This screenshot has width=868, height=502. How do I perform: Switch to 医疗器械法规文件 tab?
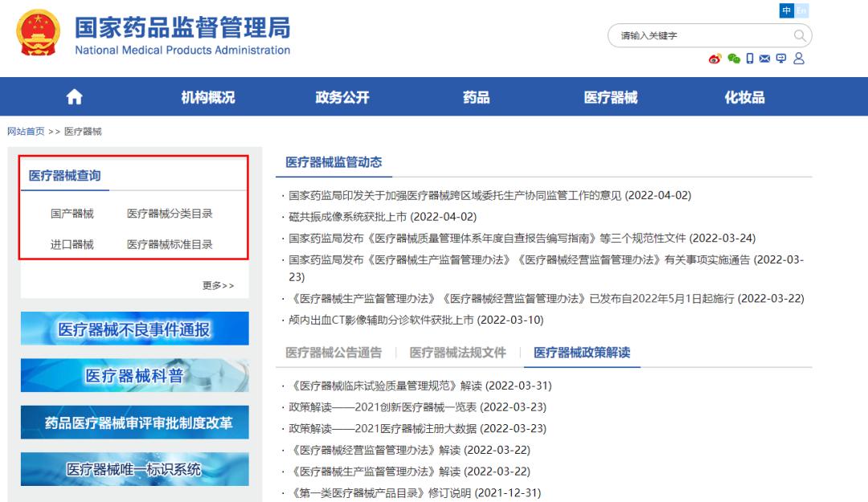458,353
